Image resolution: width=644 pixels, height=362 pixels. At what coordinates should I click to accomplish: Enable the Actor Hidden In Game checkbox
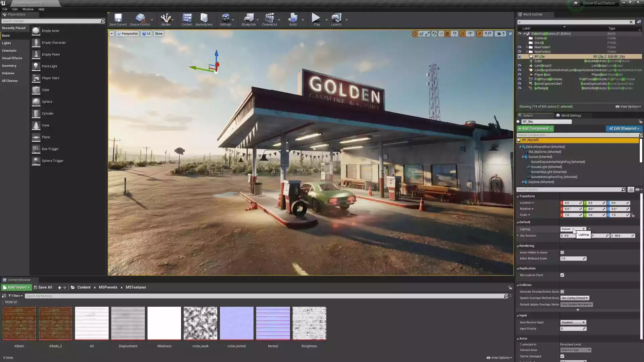coord(562,252)
